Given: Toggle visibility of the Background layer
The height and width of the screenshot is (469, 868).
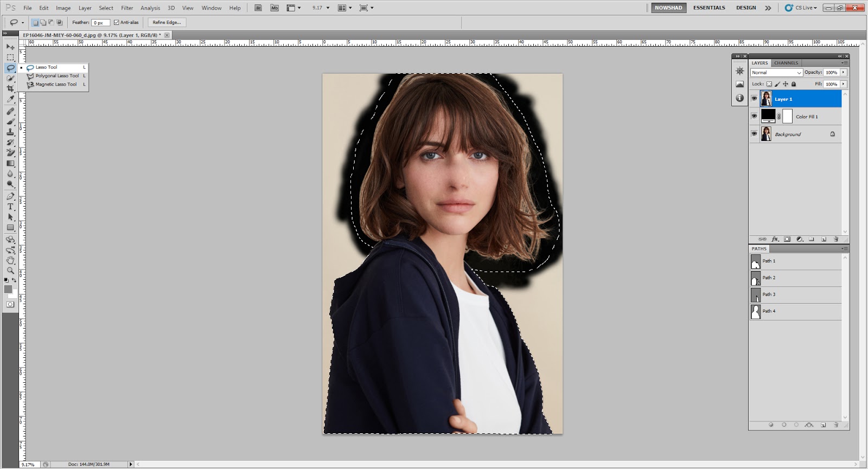Looking at the screenshot, I should coord(754,133).
